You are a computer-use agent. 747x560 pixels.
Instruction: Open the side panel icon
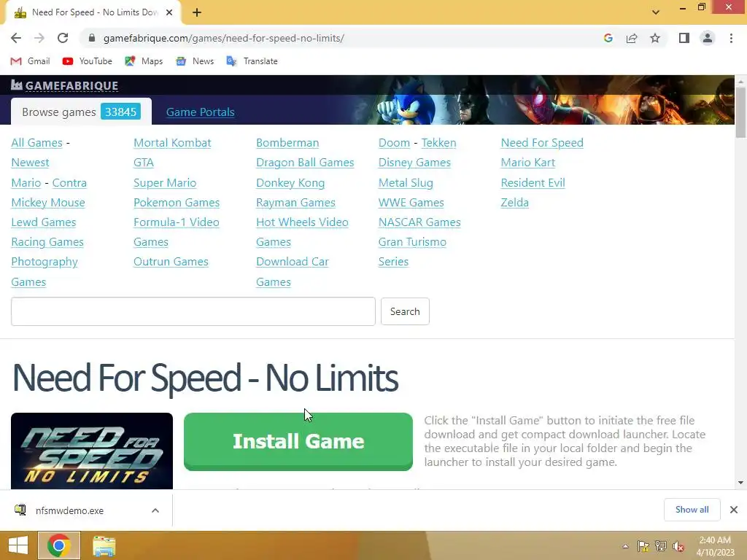tap(684, 38)
